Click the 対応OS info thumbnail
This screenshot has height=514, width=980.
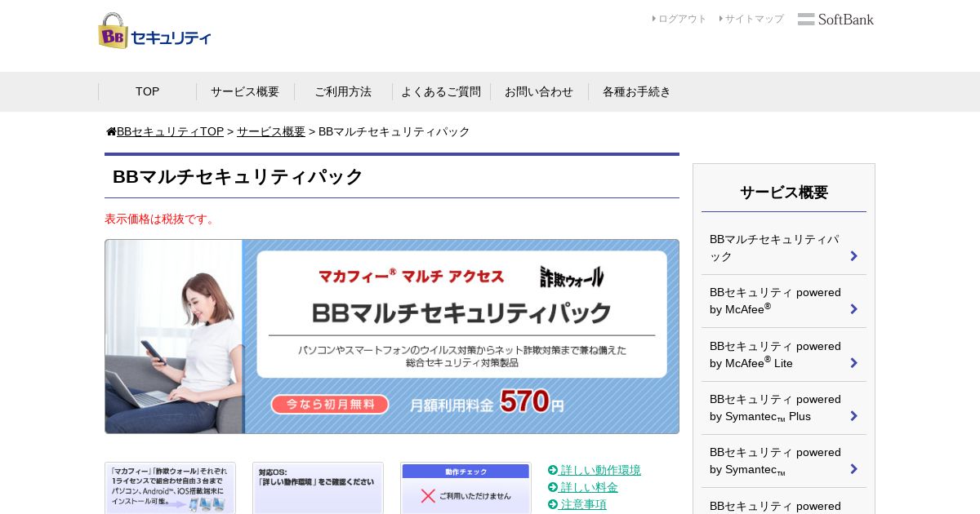point(318,488)
